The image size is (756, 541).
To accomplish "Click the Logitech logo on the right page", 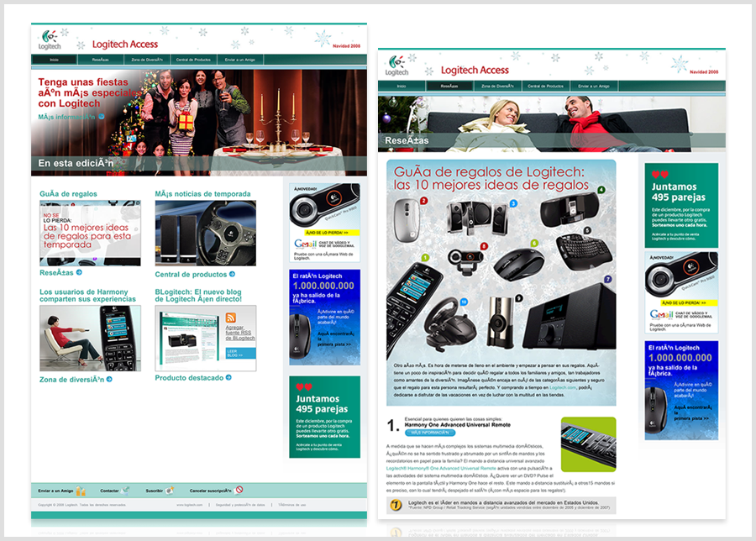I will pos(396,66).
